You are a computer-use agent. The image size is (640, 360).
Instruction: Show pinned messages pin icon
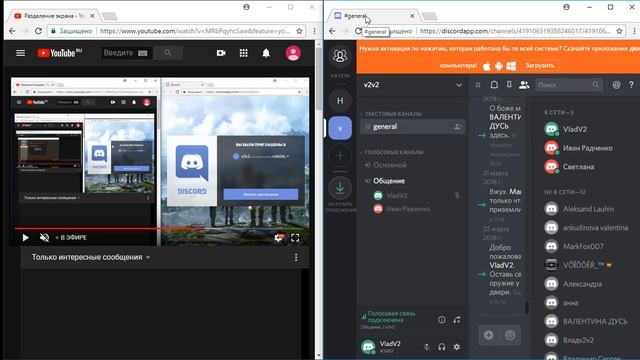pos(509,85)
